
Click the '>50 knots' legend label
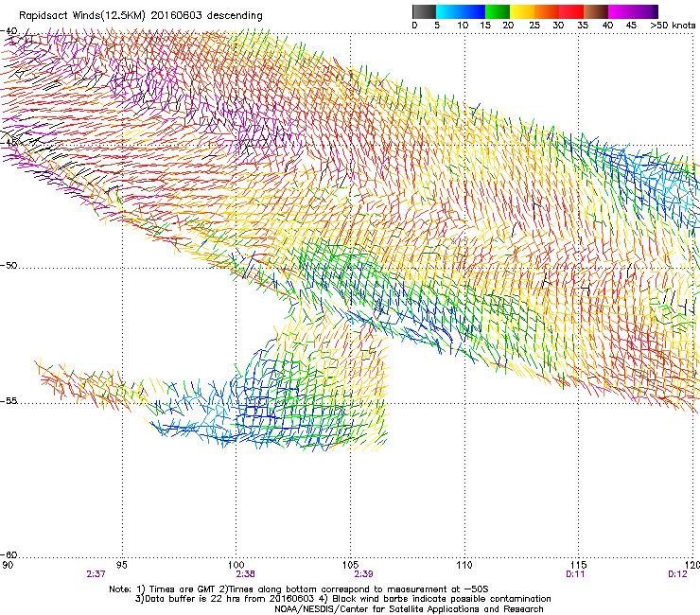click(x=673, y=26)
